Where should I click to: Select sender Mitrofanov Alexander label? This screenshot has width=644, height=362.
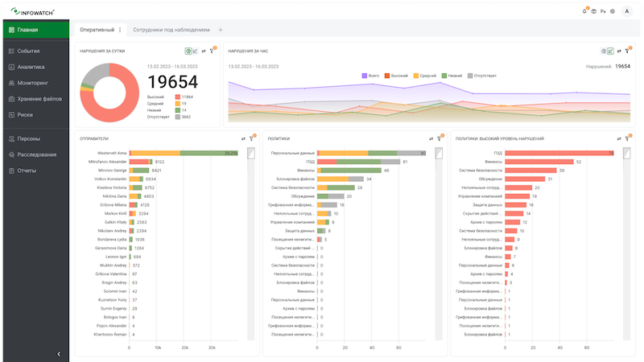108,162
